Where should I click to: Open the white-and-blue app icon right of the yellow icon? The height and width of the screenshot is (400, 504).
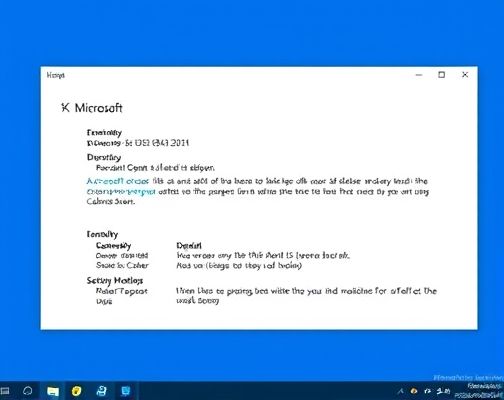point(101,391)
